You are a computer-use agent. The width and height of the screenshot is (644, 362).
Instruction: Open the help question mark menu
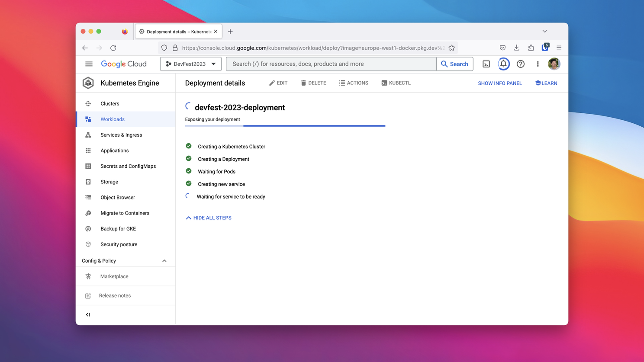pyautogui.click(x=521, y=64)
